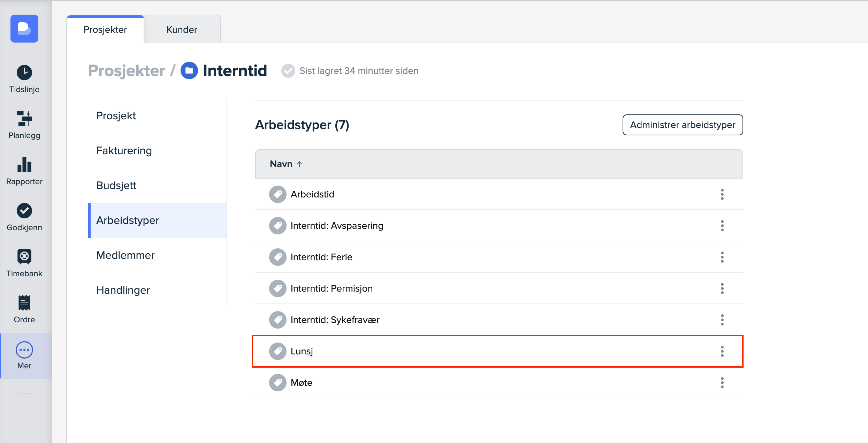Open Godkjenn checkmark icon
The height and width of the screenshot is (443, 868).
click(x=24, y=211)
